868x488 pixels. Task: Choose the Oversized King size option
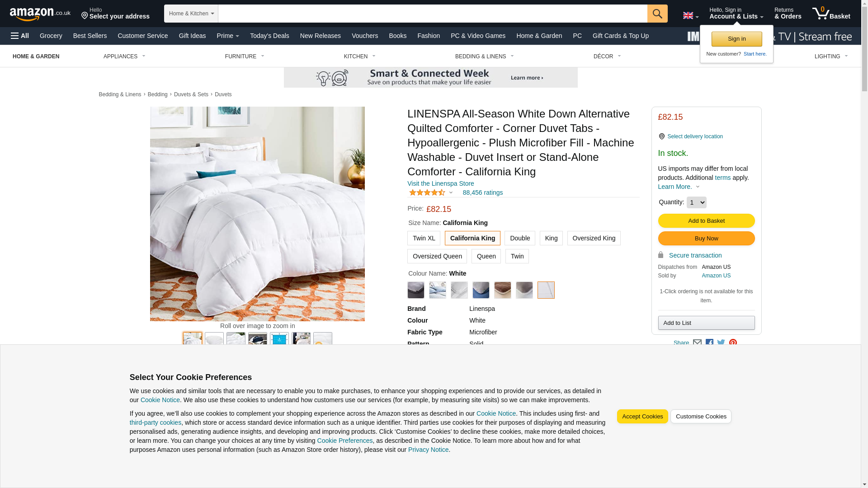click(594, 238)
